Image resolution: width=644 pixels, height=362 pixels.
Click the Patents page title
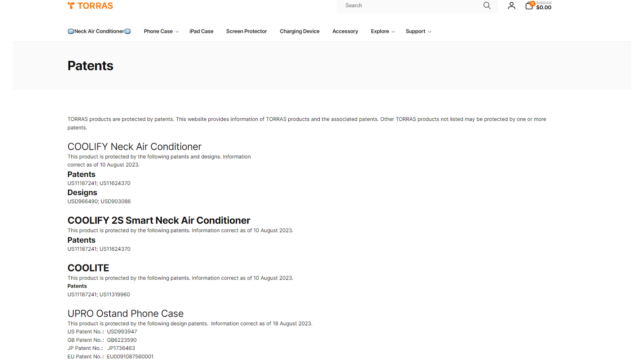coord(90,66)
